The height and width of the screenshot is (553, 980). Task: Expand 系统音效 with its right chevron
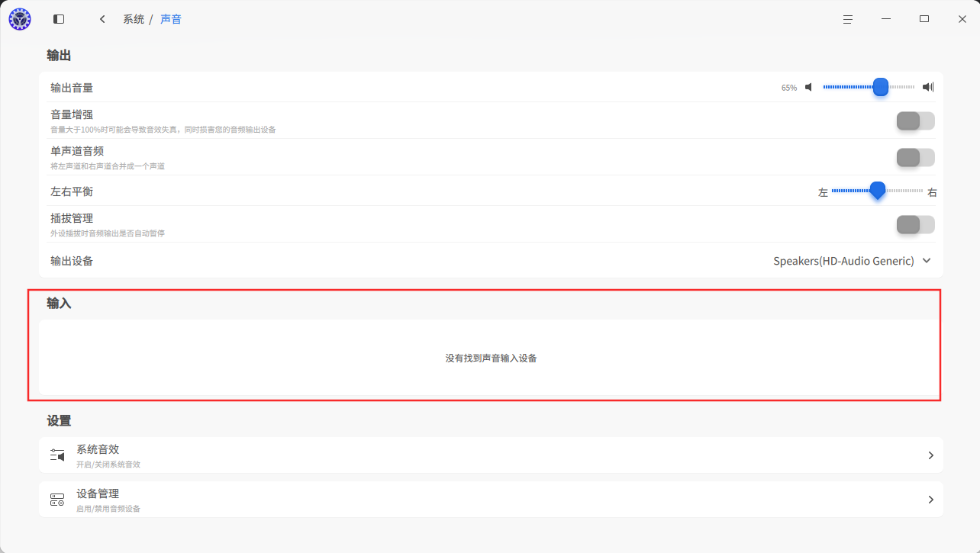930,455
